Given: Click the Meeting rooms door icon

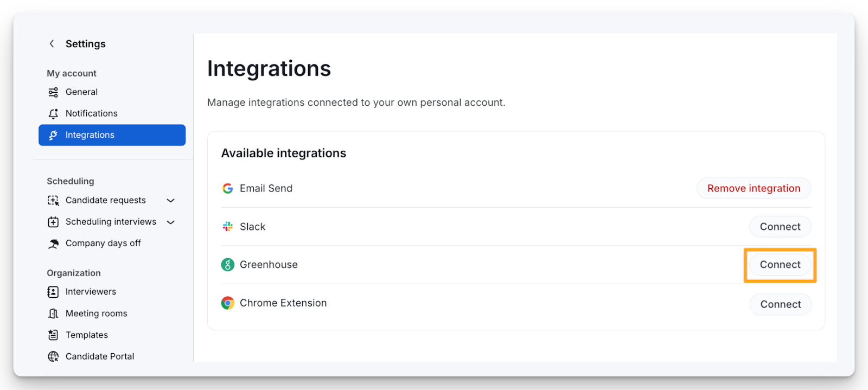Looking at the screenshot, I should click(x=53, y=314).
